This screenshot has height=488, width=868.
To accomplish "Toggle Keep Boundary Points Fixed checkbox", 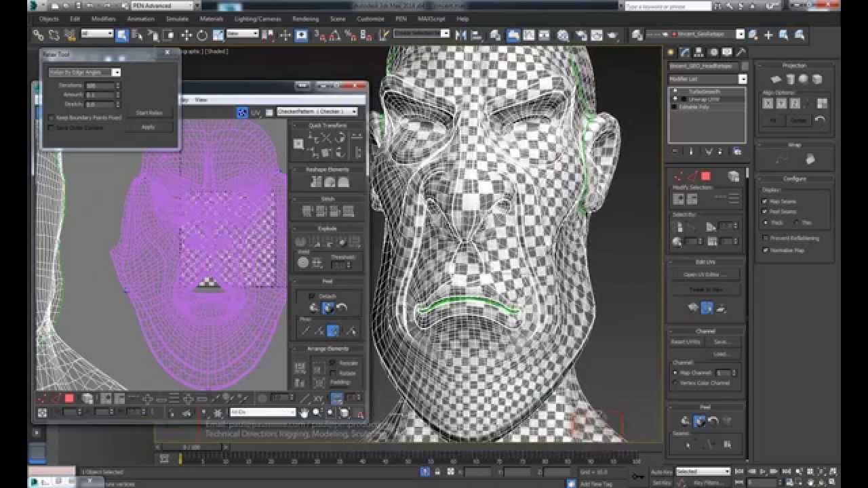I will coord(52,118).
